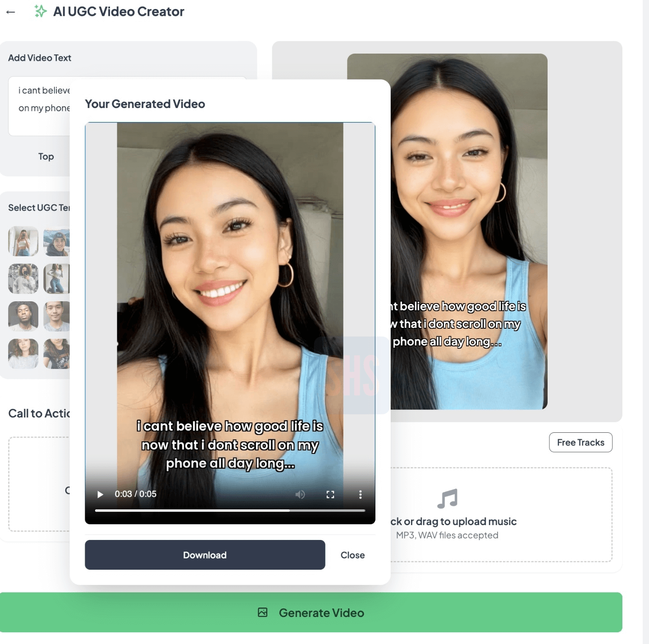Click the AI sparkle logo icon
The width and height of the screenshot is (649, 644).
tap(41, 11)
